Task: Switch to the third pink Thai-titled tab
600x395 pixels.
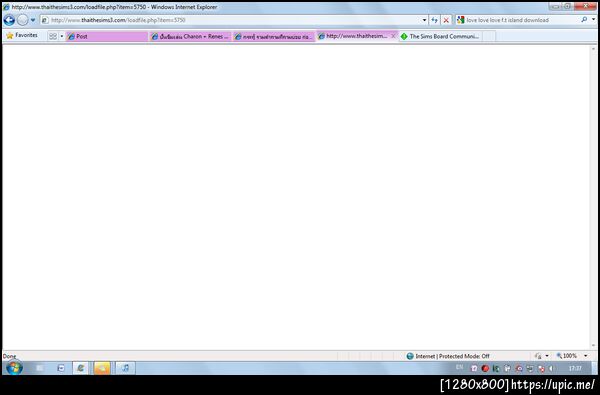Action: click(274, 36)
